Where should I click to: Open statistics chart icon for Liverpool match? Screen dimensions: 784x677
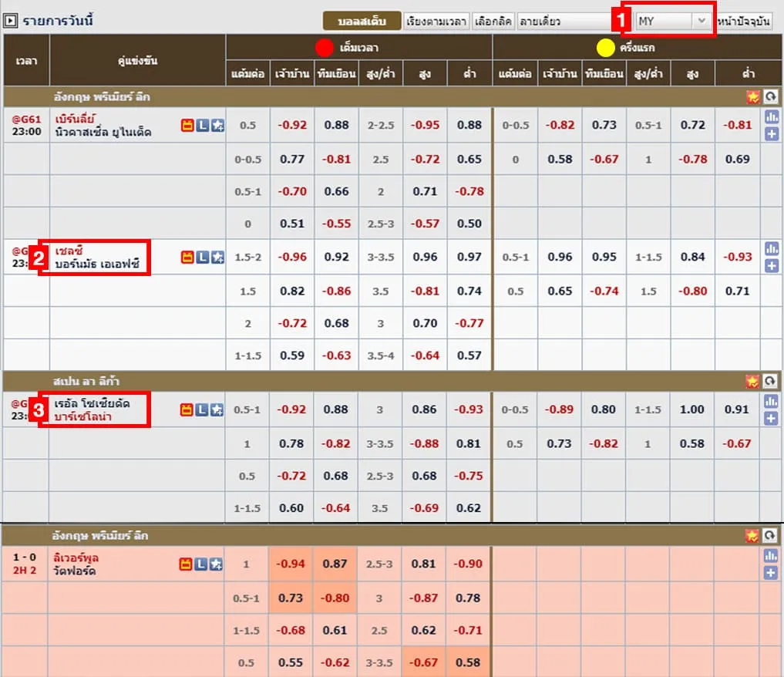(771, 556)
